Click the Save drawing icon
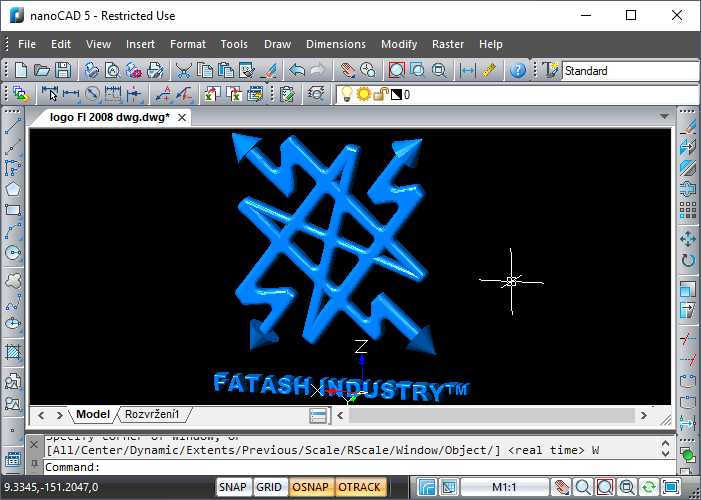This screenshot has width=701, height=500. (62, 70)
